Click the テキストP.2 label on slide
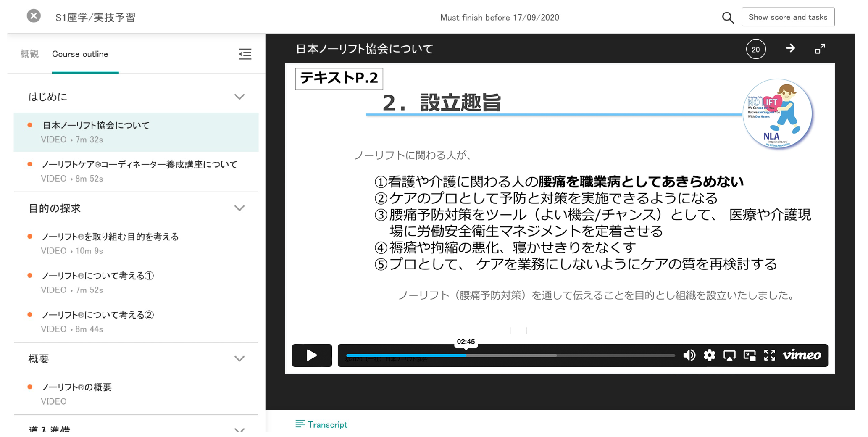 pos(339,79)
